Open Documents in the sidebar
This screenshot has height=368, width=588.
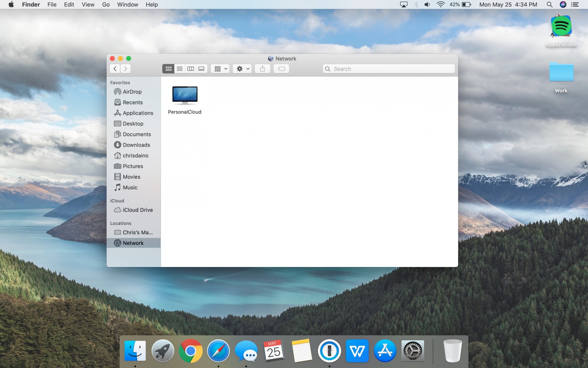[133, 134]
